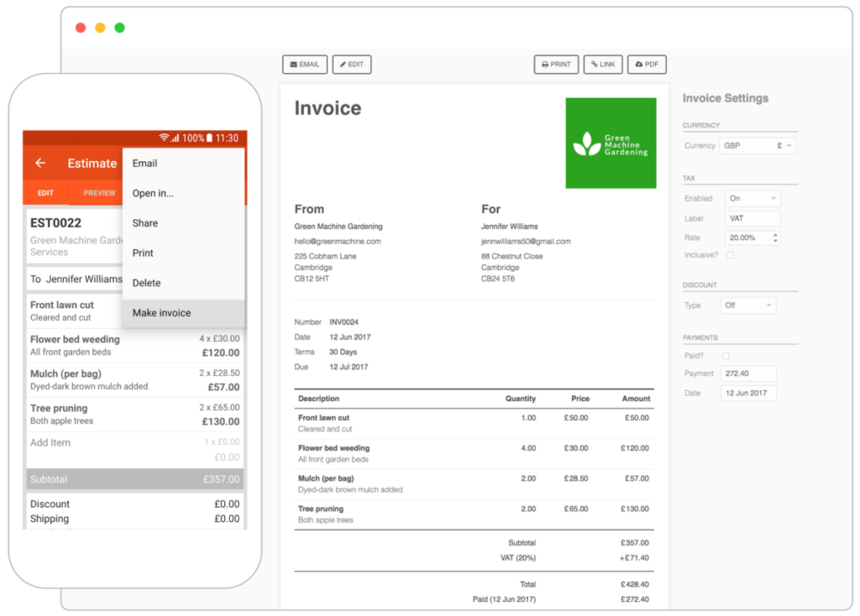The height and width of the screenshot is (616, 860).
Task: Tap the To Jennifer Williams row on phone
Action: (x=75, y=279)
